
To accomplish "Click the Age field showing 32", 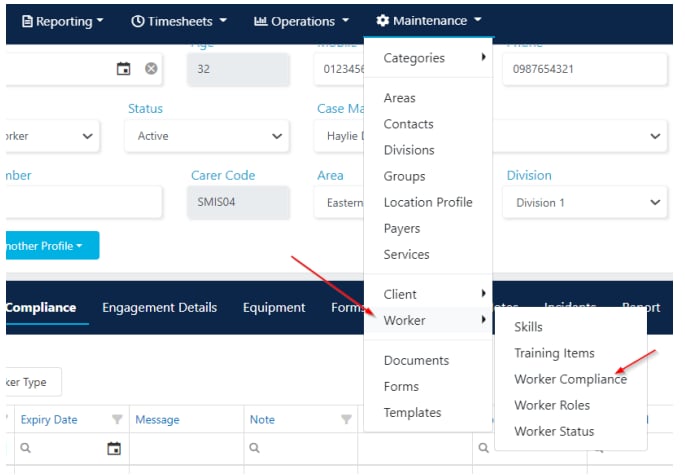I will [239, 69].
